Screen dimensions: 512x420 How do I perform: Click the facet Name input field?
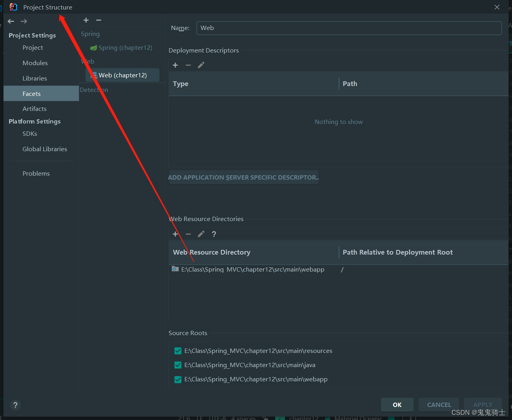[x=349, y=28]
